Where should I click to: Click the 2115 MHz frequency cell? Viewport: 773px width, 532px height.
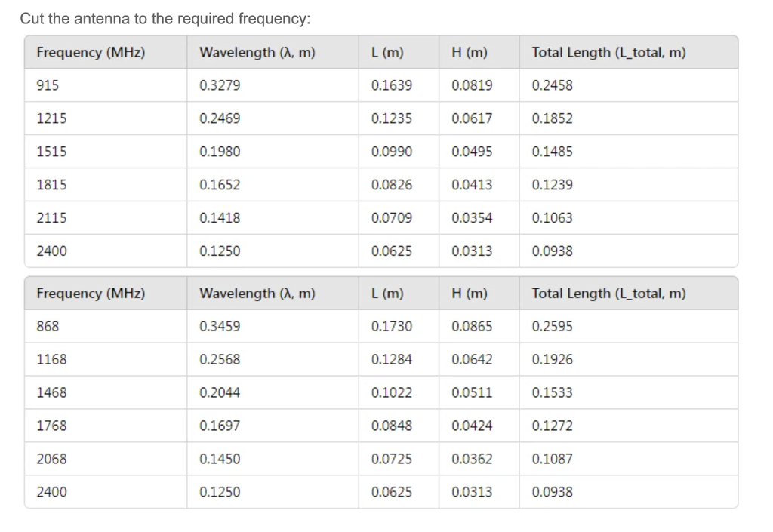(x=51, y=218)
